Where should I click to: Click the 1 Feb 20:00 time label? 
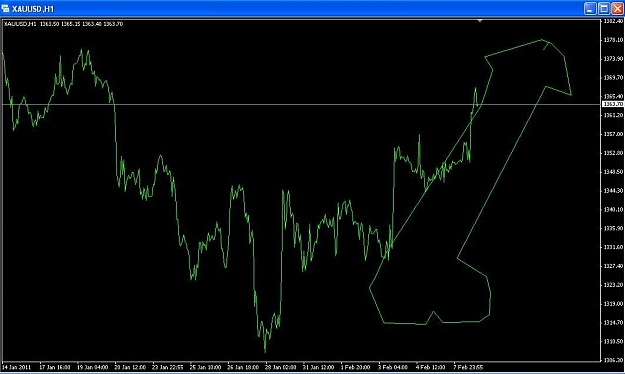355,367
